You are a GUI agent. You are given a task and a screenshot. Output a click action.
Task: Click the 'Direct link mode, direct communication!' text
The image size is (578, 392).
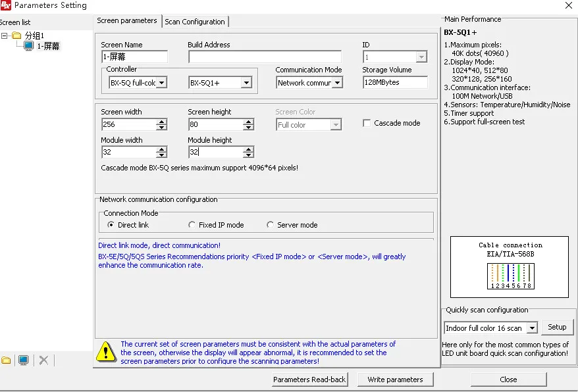[x=159, y=245]
